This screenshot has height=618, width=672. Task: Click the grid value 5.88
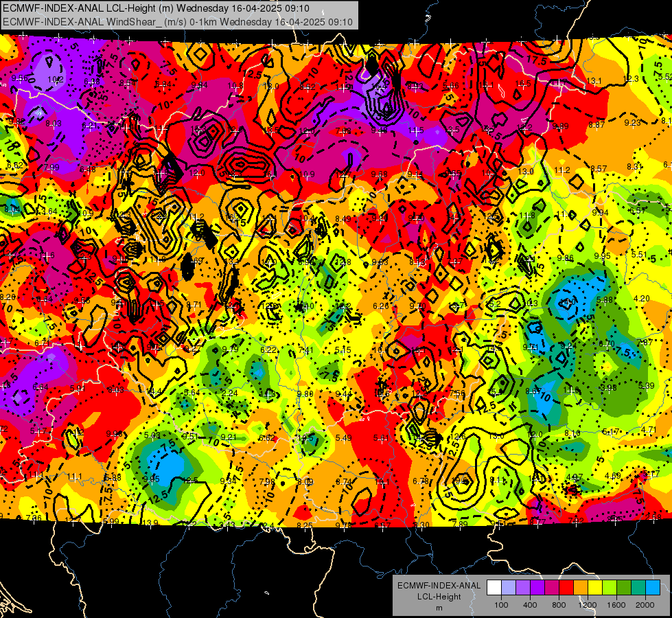[605, 300]
